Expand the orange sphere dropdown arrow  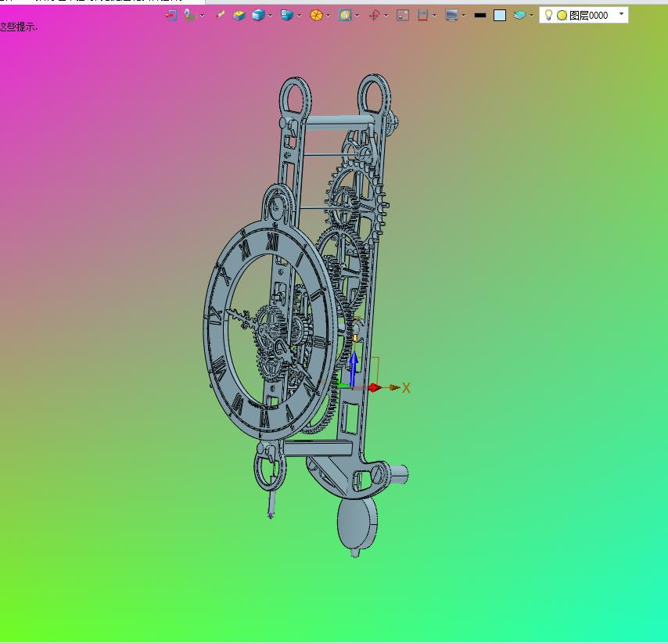click(329, 16)
